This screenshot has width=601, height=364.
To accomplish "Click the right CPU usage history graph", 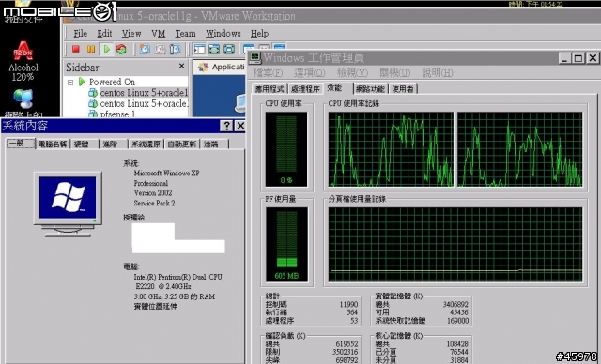I will pyautogui.click(x=520, y=149).
